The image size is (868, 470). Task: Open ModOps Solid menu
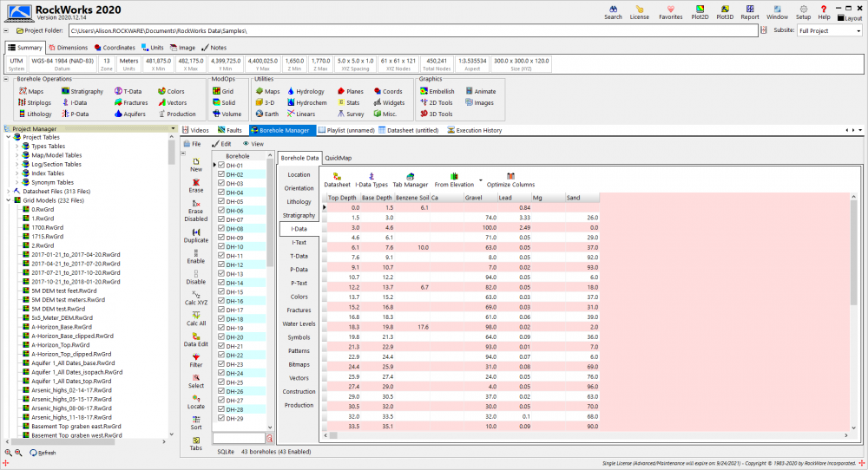tap(224, 103)
